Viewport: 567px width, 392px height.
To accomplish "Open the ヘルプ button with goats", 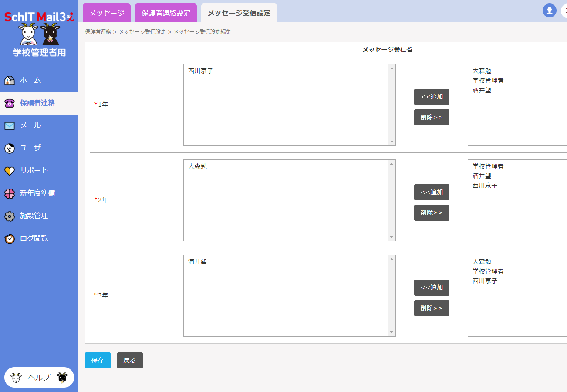I will click(x=39, y=378).
